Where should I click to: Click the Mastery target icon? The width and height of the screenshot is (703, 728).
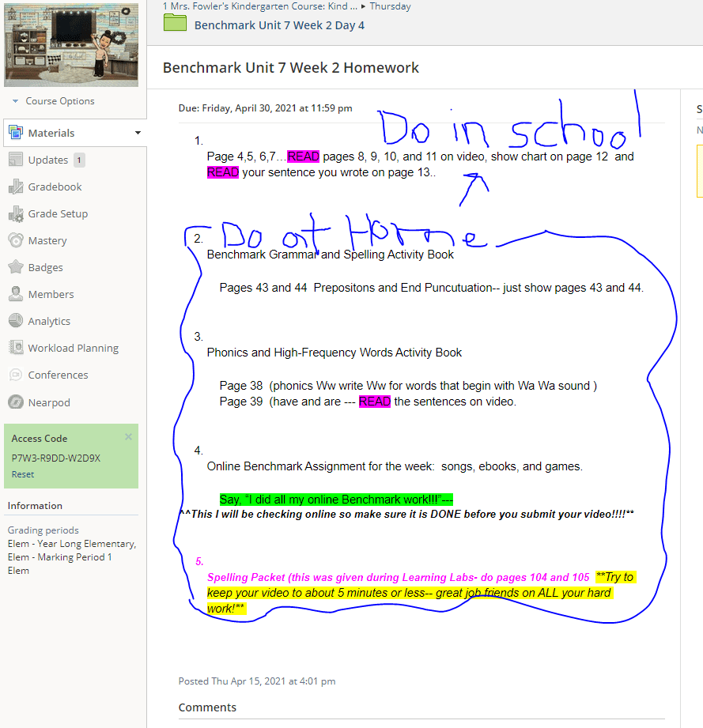pos(15,240)
